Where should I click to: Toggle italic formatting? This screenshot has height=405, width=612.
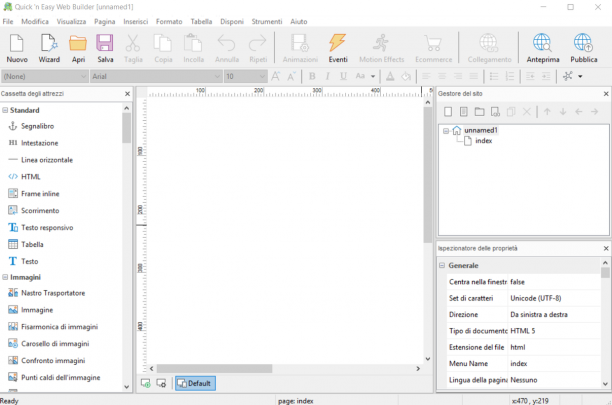327,76
